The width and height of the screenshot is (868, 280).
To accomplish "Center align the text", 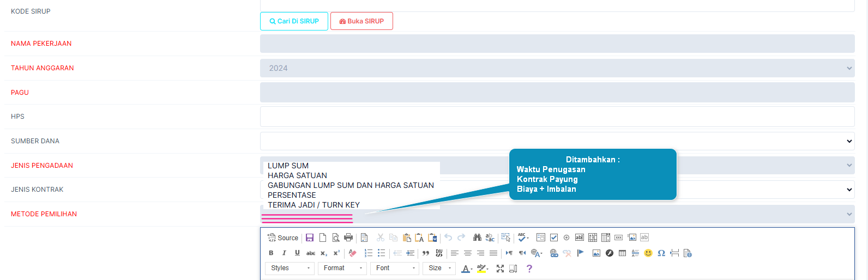I will pos(468,253).
